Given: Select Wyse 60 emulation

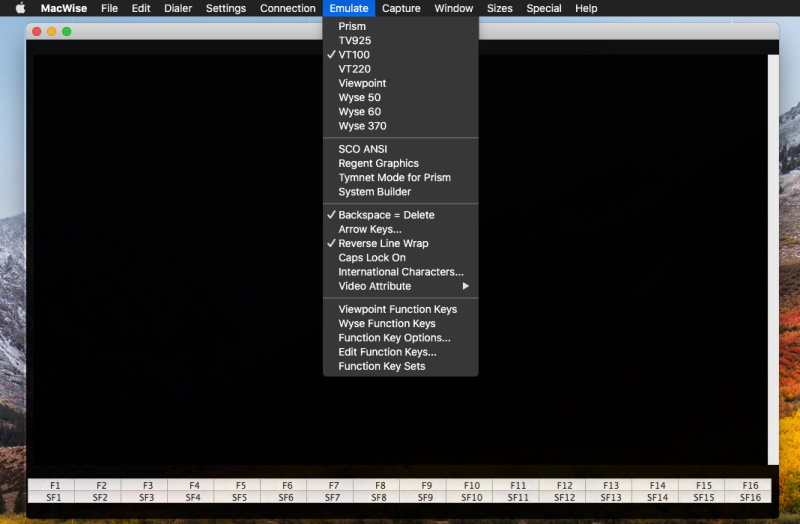Looking at the screenshot, I should point(401,112).
